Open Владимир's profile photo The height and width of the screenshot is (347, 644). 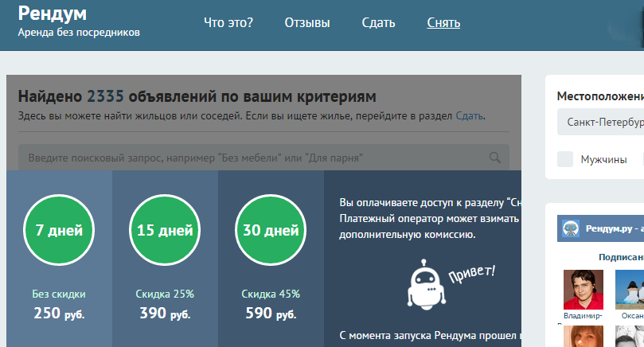tap(583, 290)
